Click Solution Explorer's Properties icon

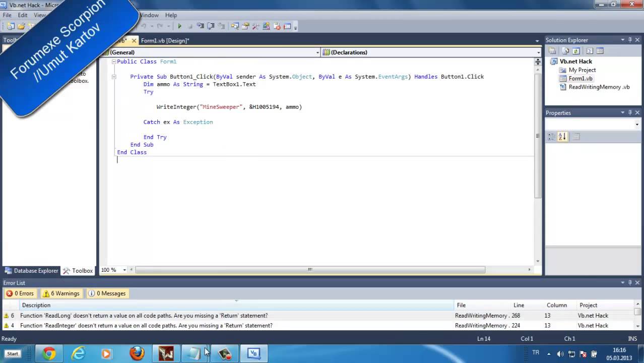[552, 51]
